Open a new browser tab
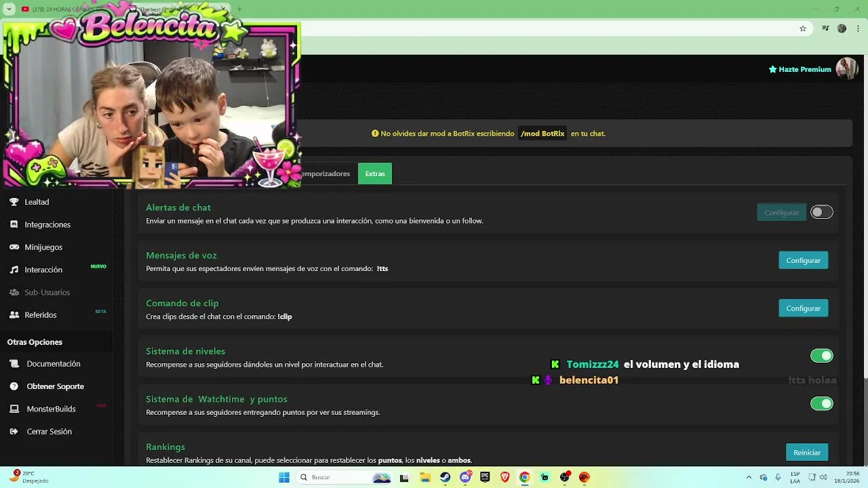Viewport: 868px width, 488px height. 239,9
